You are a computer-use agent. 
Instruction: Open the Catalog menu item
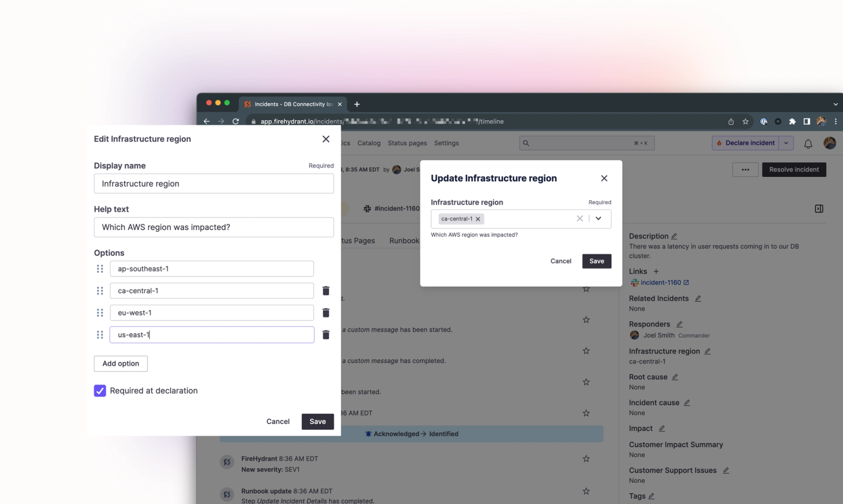coord(369,143)
